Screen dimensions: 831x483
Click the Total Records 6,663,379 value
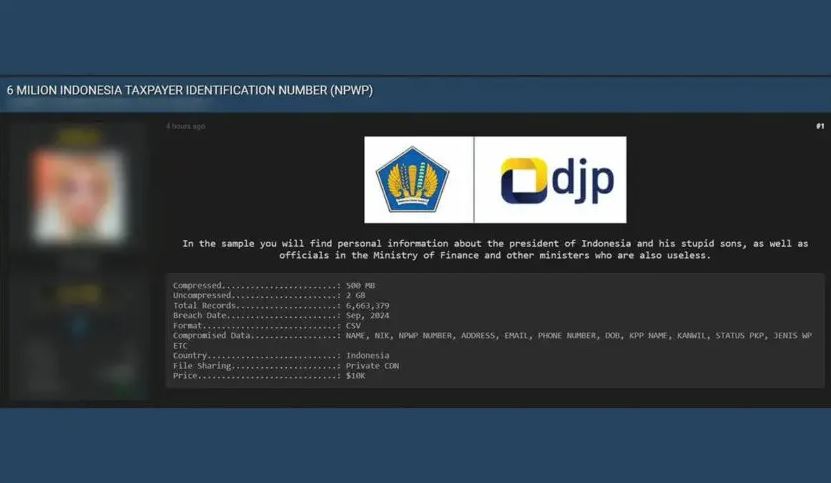click(x=368, y=306)
